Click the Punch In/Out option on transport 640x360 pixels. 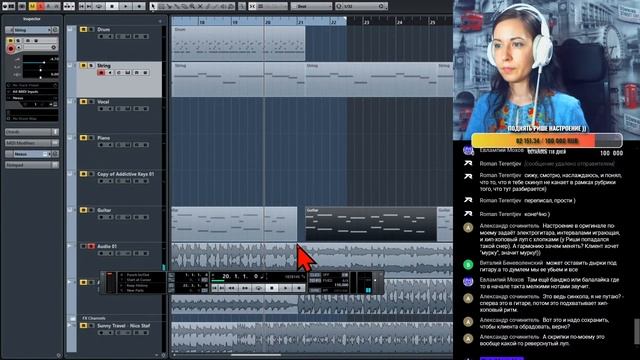[138, 275]
